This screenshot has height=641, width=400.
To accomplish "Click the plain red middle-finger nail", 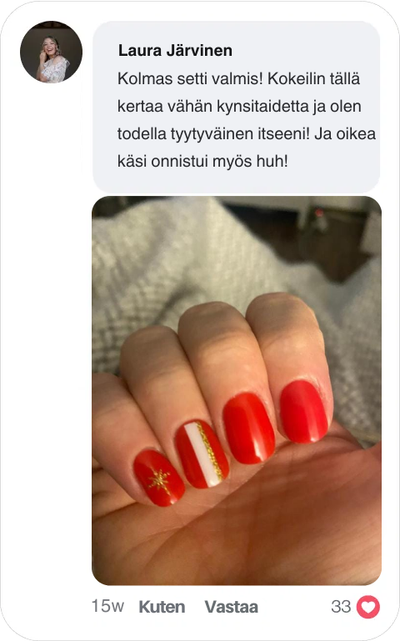I will tap(249, 428).
